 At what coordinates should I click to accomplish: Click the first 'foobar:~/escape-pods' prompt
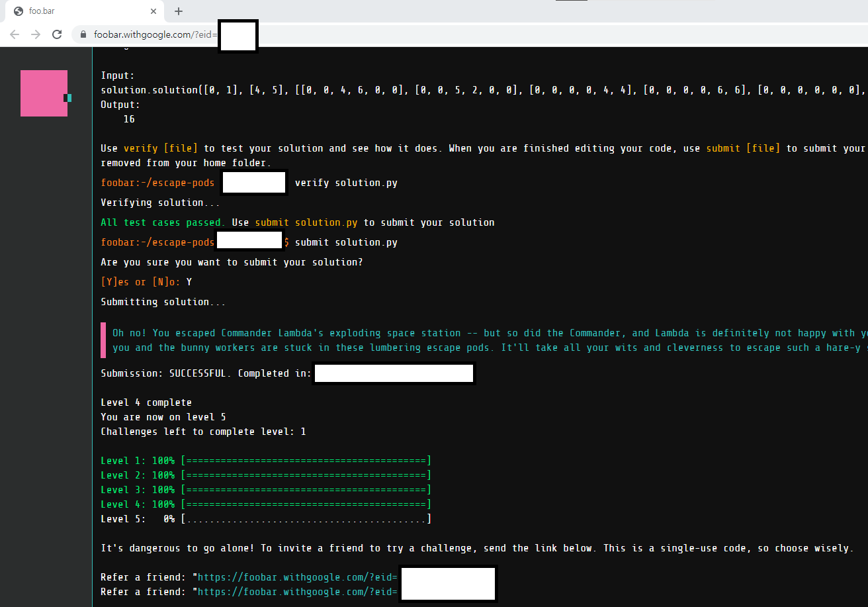[x=157, y=183]
